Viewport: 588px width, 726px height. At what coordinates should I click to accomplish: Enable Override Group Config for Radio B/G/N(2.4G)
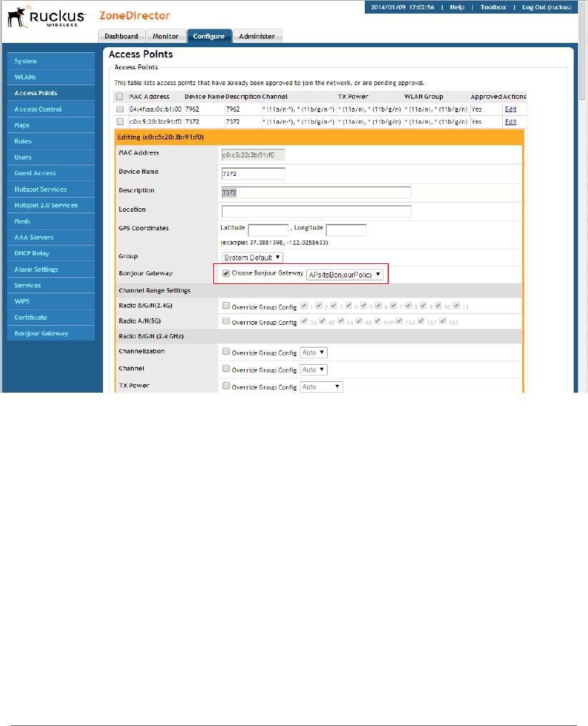click(226, 305)
